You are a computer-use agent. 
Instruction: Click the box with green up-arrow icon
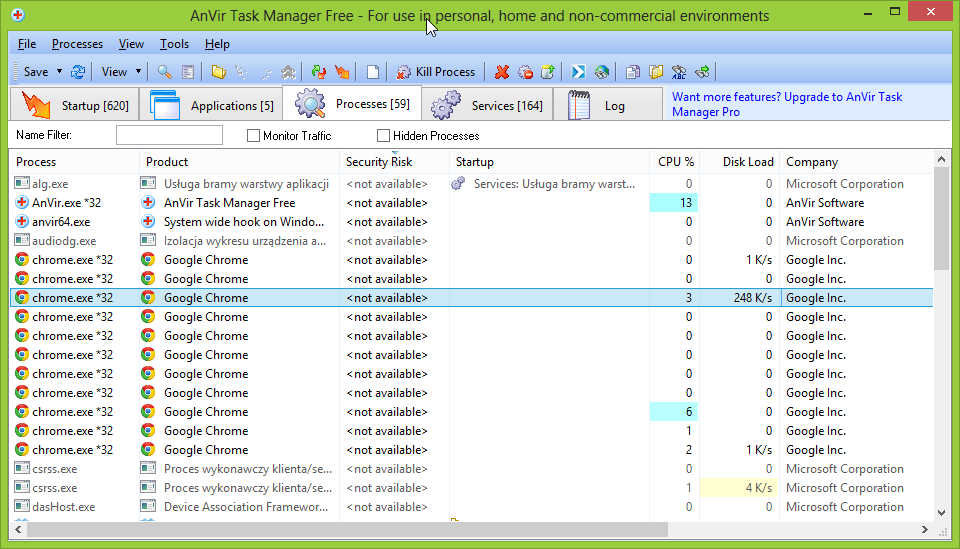point(548,72)
